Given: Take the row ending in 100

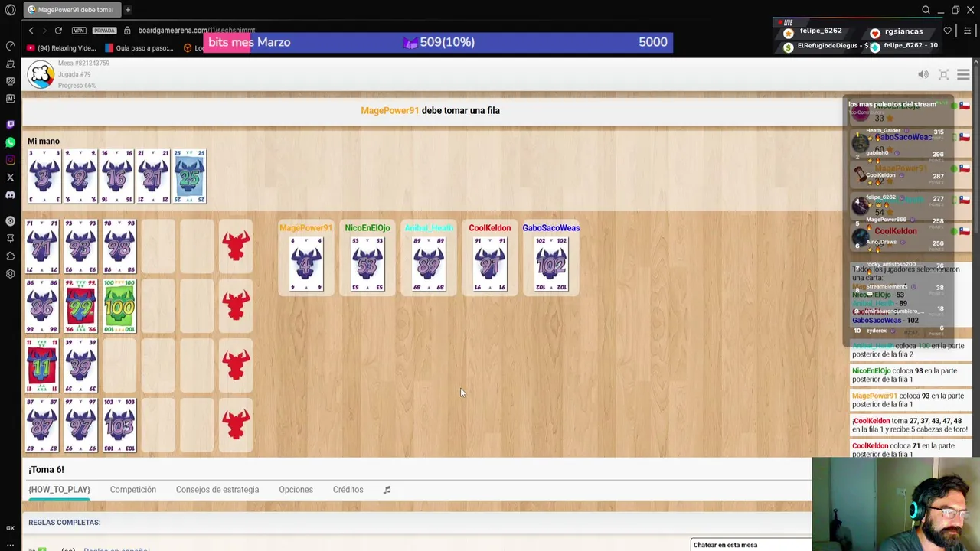Looking at the screenshot, I should coord(236,305).
